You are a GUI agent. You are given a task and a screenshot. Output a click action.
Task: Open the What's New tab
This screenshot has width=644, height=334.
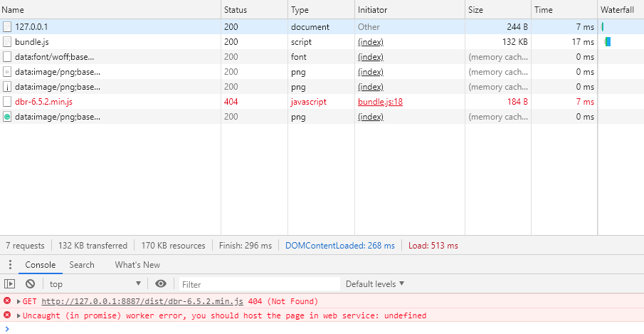pyautogui.click(x=137, y=265)
